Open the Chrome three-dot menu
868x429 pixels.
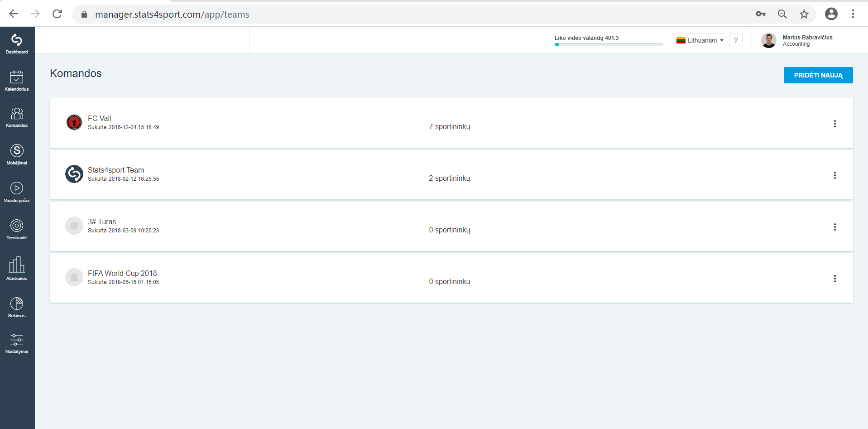coord(853,14)
